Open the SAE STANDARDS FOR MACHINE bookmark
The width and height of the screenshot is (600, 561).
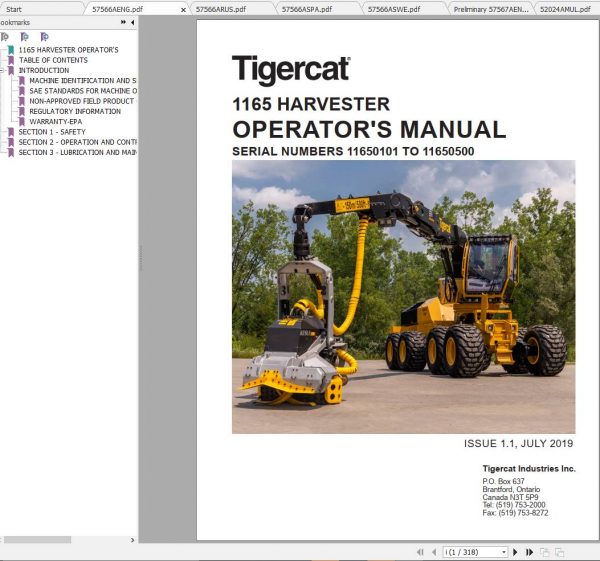point(83,91)
